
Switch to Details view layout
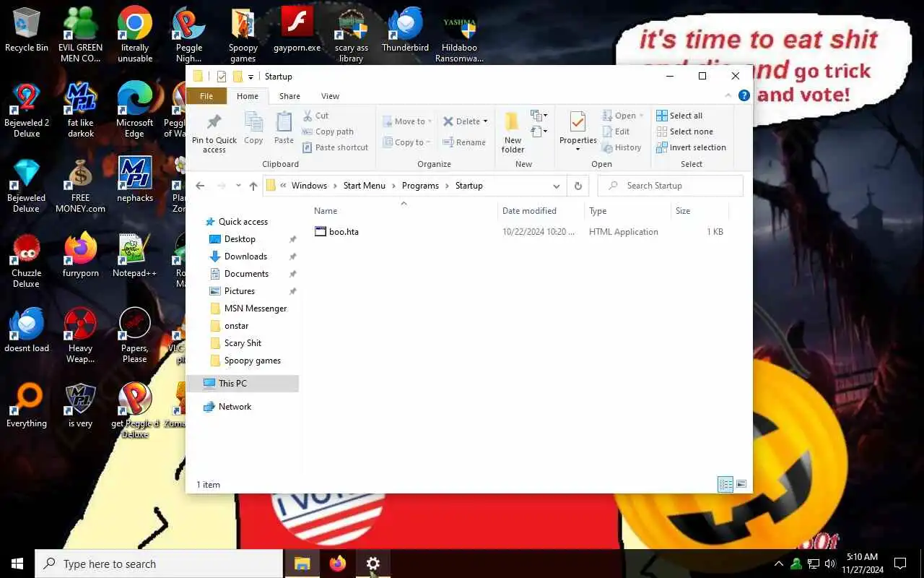point(725,484)
